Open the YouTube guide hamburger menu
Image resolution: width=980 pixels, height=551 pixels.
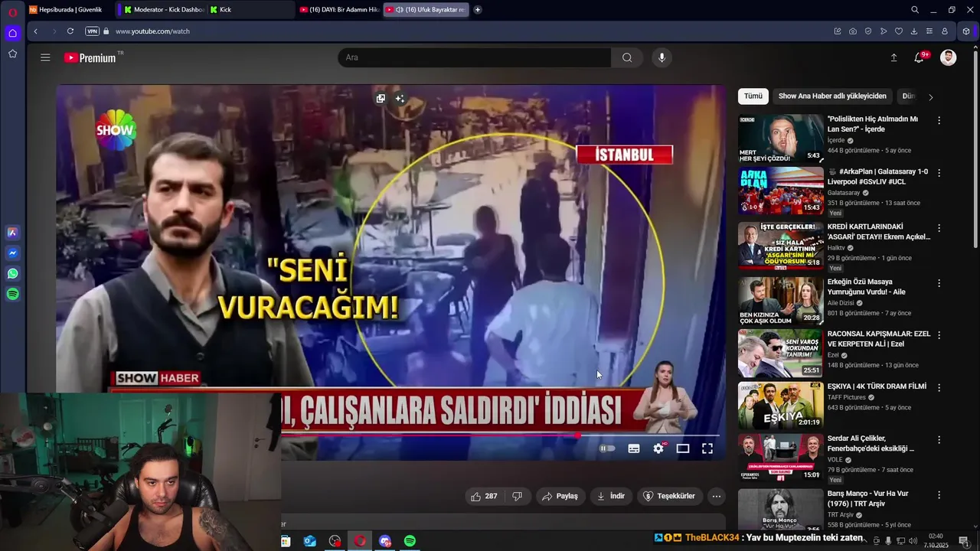pyautogui.click(x=45, y=57)
